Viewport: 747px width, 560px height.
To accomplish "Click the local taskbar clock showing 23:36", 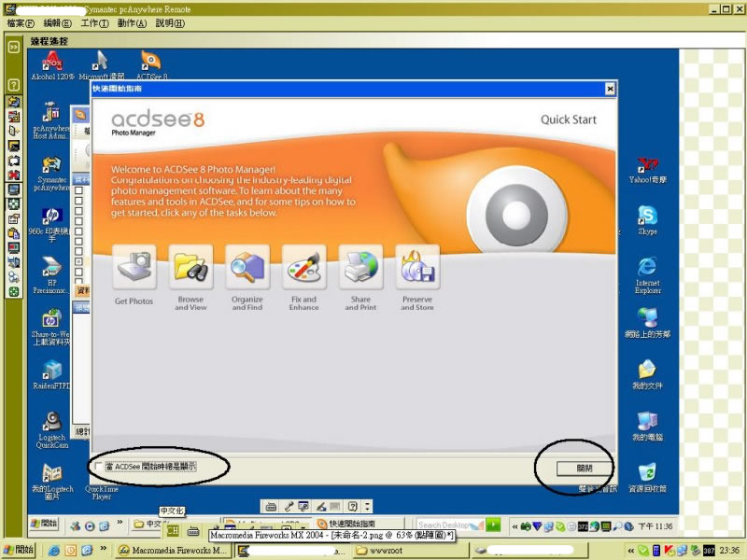I will point(729,551).
